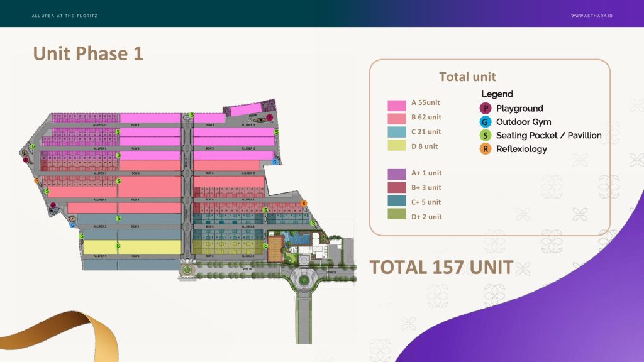Click the Playground "P" icon in the Legend
The width and height of the screenshot is (644, 362).
pos(485,108)
